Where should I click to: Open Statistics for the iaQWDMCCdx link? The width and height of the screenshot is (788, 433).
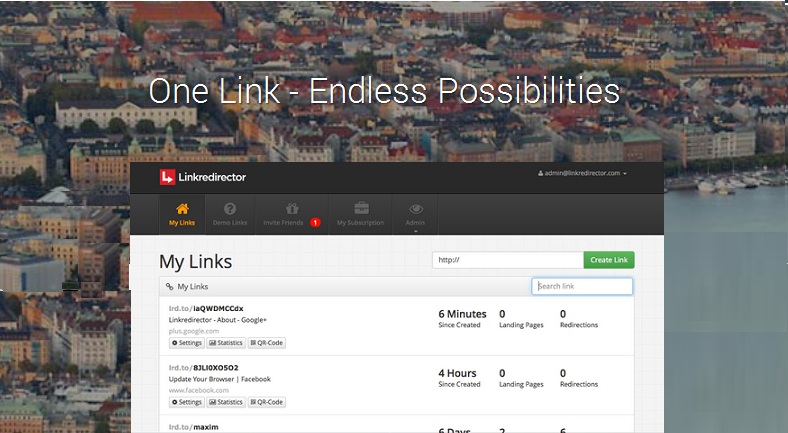pos(226,343)
